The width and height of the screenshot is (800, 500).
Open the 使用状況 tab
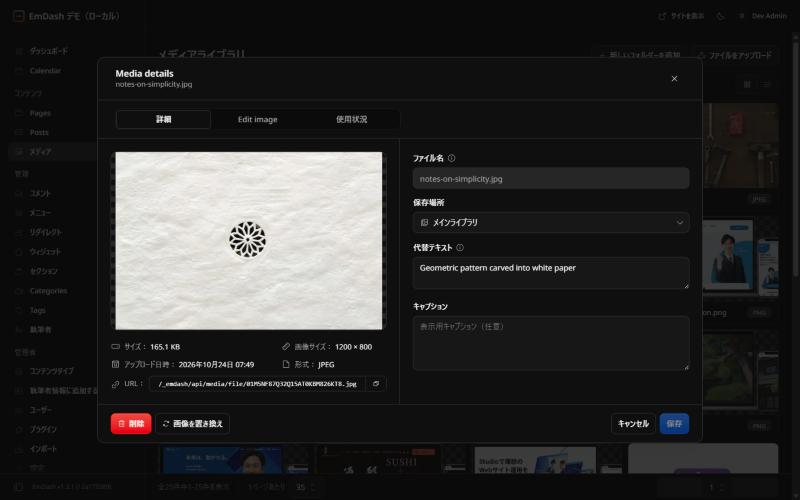(x=351, y=119)
